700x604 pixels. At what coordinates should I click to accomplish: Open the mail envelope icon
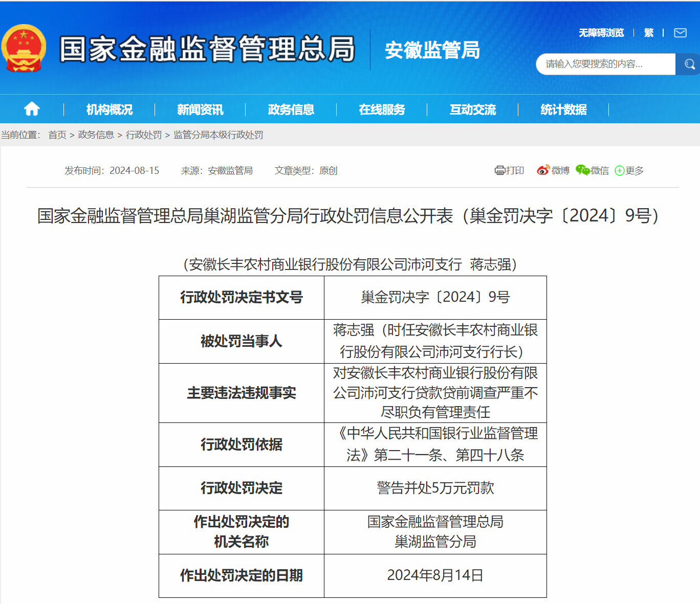pyautogui.click(x=680, y=33)
